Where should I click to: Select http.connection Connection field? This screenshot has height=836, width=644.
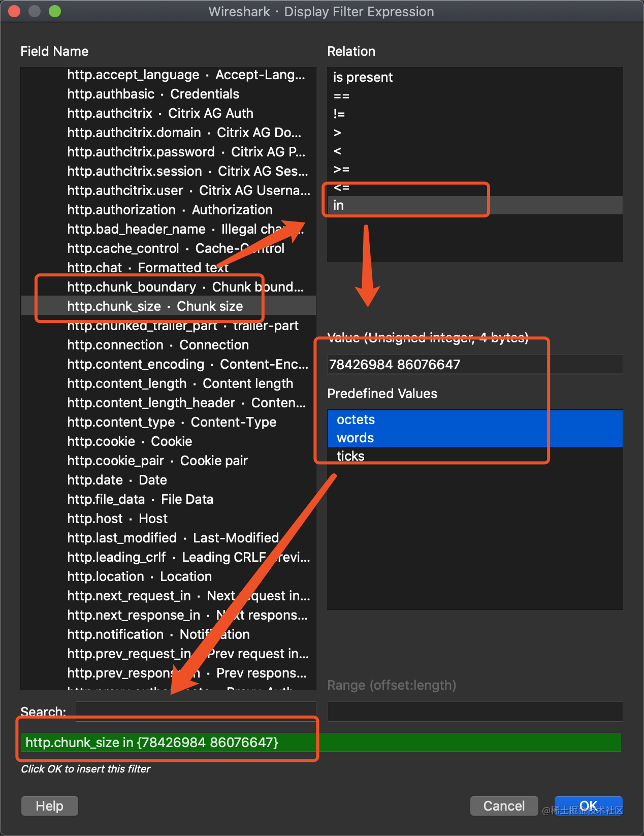[168, 345]
